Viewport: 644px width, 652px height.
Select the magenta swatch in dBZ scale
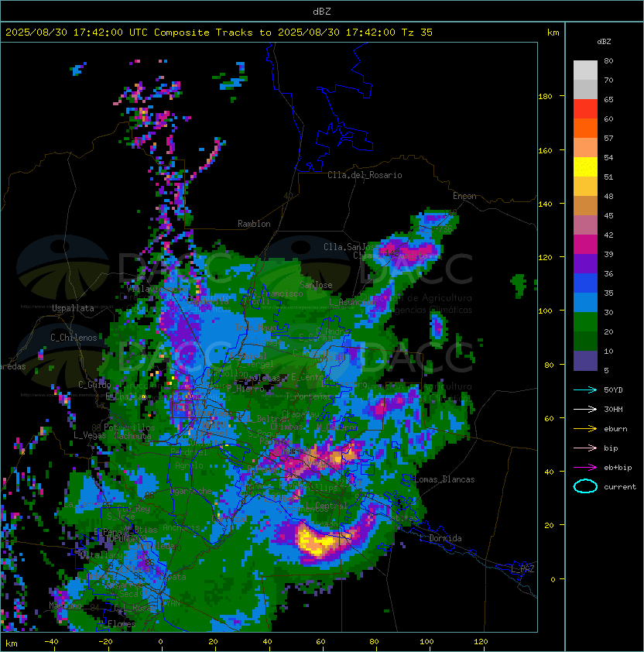585,245
